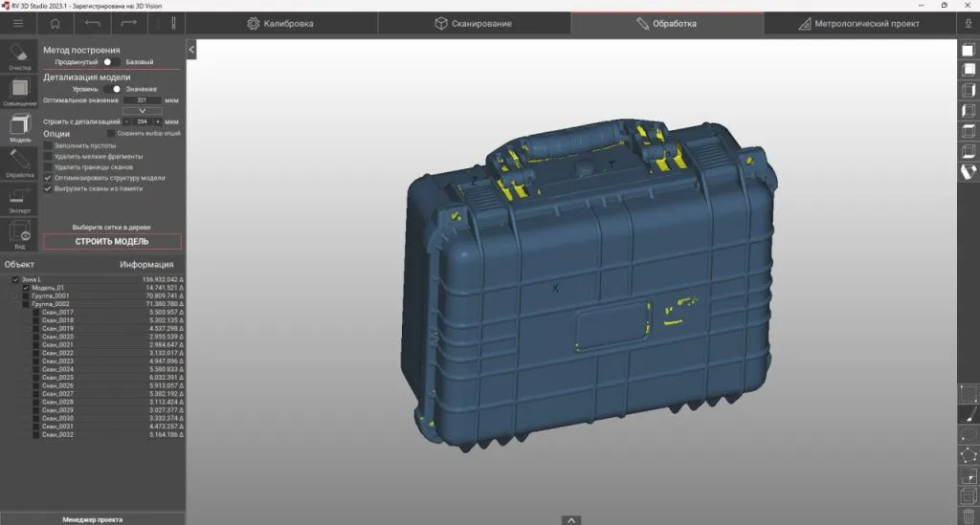Click the home icon in top bar
980x525 pixels.
[x=55, y=23]
